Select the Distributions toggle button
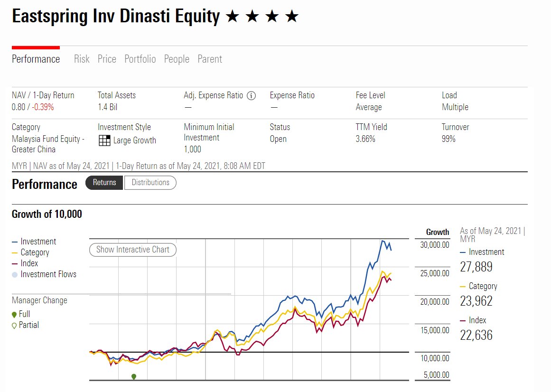 click(x=150, y=183)
